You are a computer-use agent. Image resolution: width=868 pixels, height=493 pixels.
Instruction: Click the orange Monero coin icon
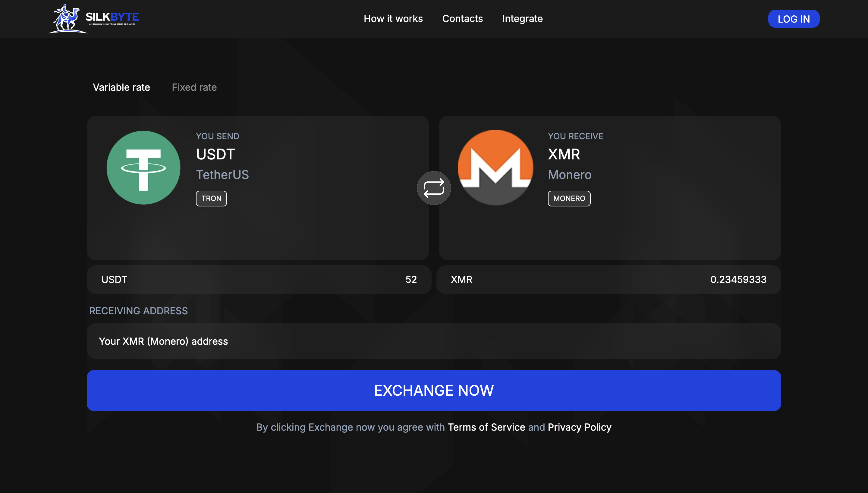(x=495, y=168)
